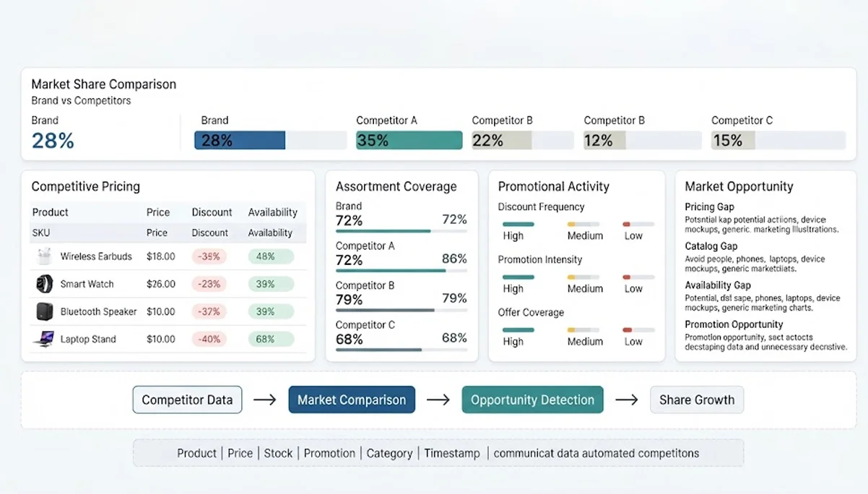The height and width of the screenshot is (494, 868).
Task: Click the Promotion field in the data bar
Action: click(x=329, y=454)
